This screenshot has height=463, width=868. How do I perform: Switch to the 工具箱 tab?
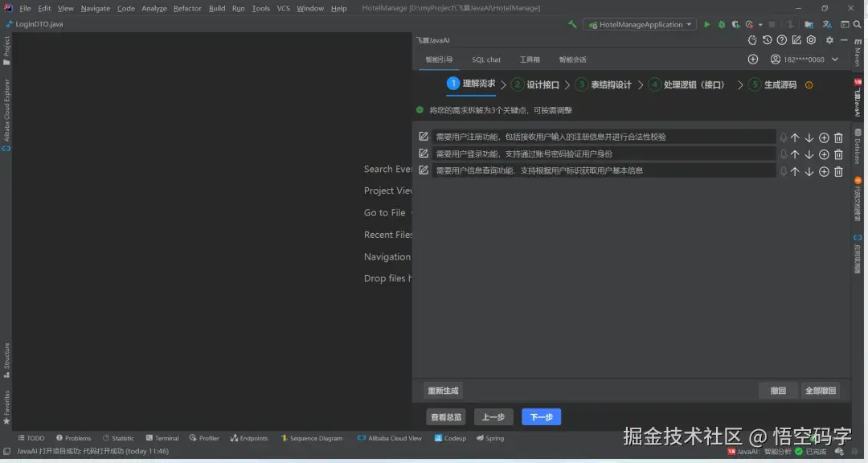click(530, 59)
